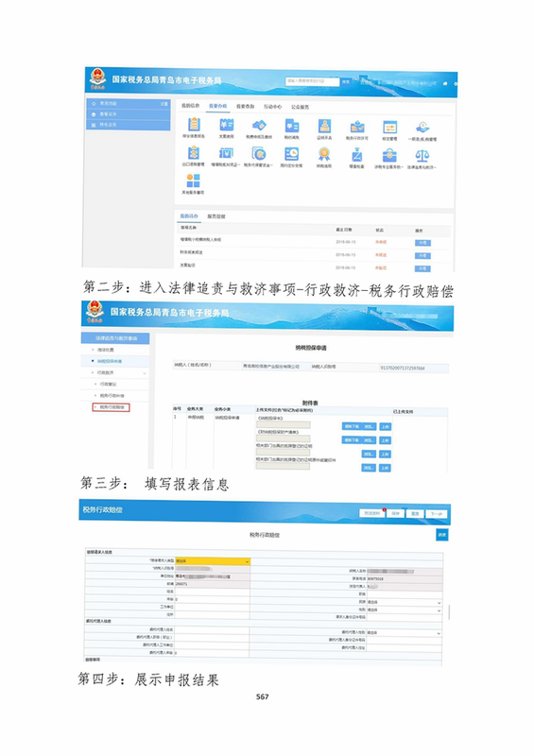
Task: Switch to the 我要查询 tab
Action: click(x=245, y=106)
